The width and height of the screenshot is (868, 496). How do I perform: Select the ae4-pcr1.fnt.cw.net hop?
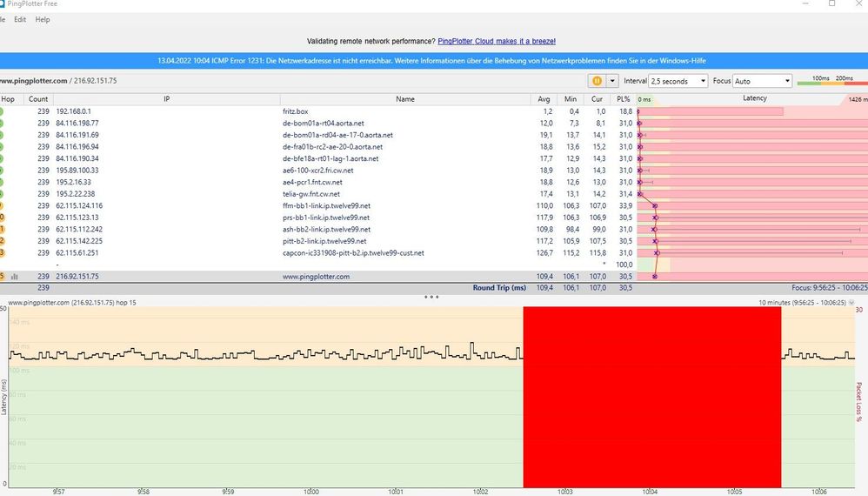(x=434, y=182)
